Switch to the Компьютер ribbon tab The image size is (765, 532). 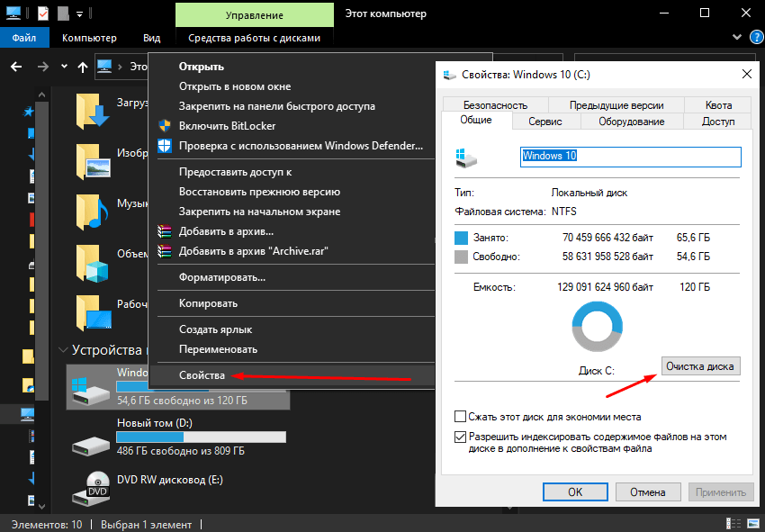pos(89,38)
